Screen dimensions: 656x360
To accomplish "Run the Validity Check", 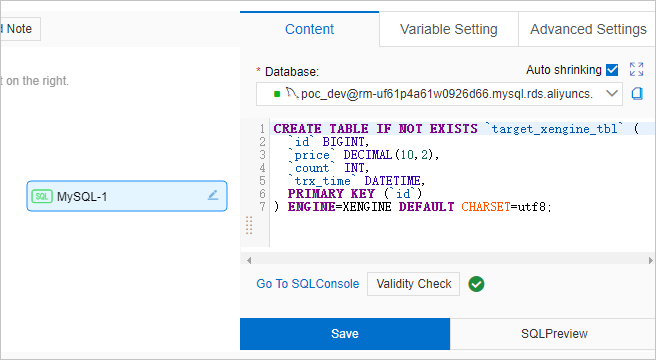I will 413,284.
